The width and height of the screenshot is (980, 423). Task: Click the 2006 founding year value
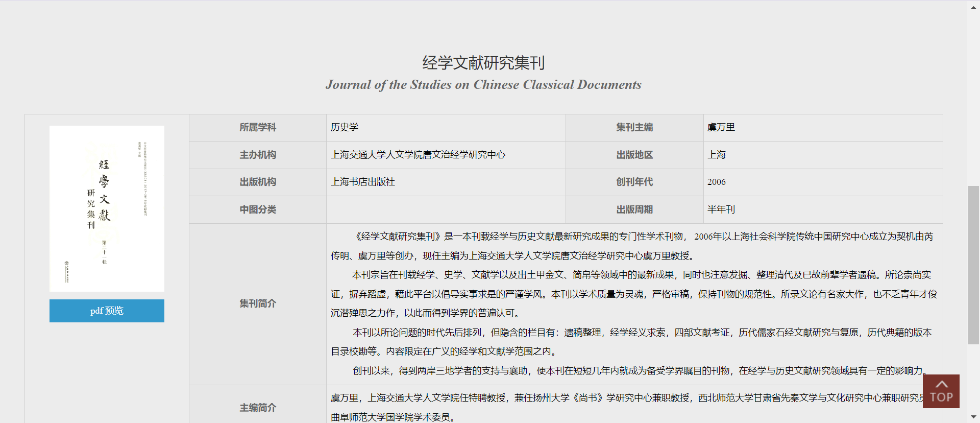coord(716,182)
